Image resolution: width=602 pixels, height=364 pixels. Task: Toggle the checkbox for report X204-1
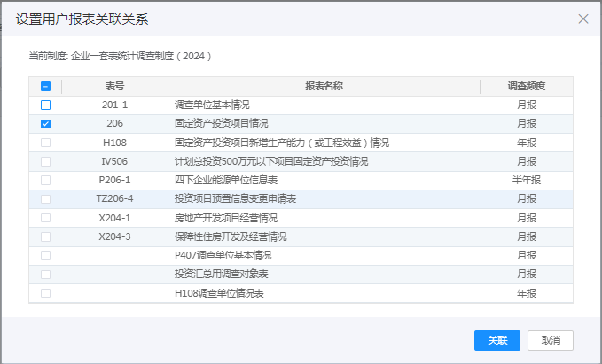[x=45, y=218]
